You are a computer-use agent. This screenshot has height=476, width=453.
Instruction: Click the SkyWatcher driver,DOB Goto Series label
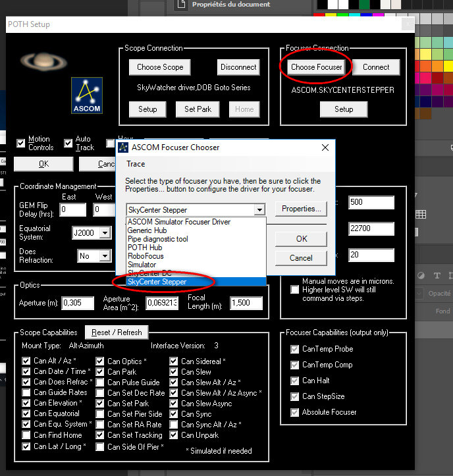(194, 88)
